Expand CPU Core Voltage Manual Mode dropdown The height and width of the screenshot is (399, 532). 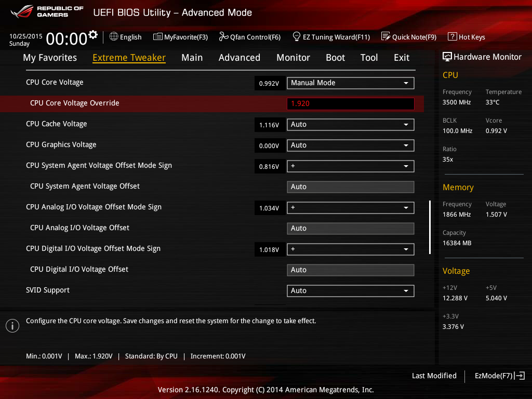[x=351, y=83]
